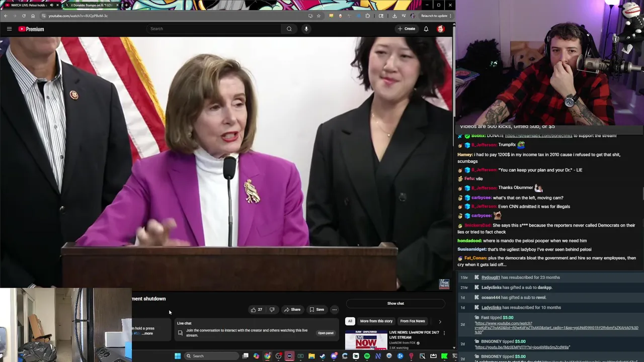Open browser downloads icon
The image size is (644, 362).
coord(394,16)
